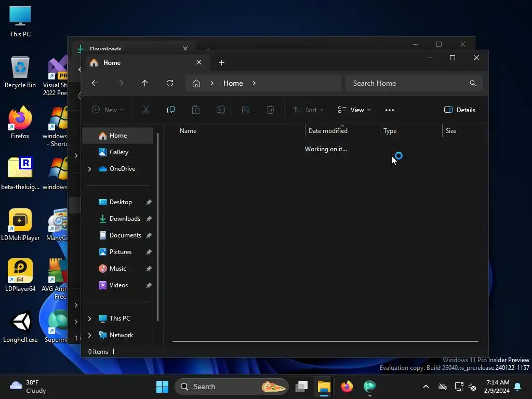
Task: Click pin icon next to Desktop
Action: point(149,202)
